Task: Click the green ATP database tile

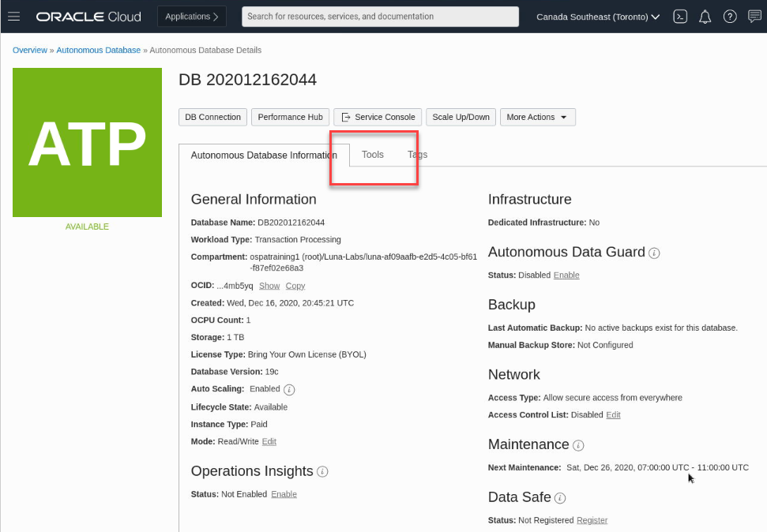Action: [87, 142]
